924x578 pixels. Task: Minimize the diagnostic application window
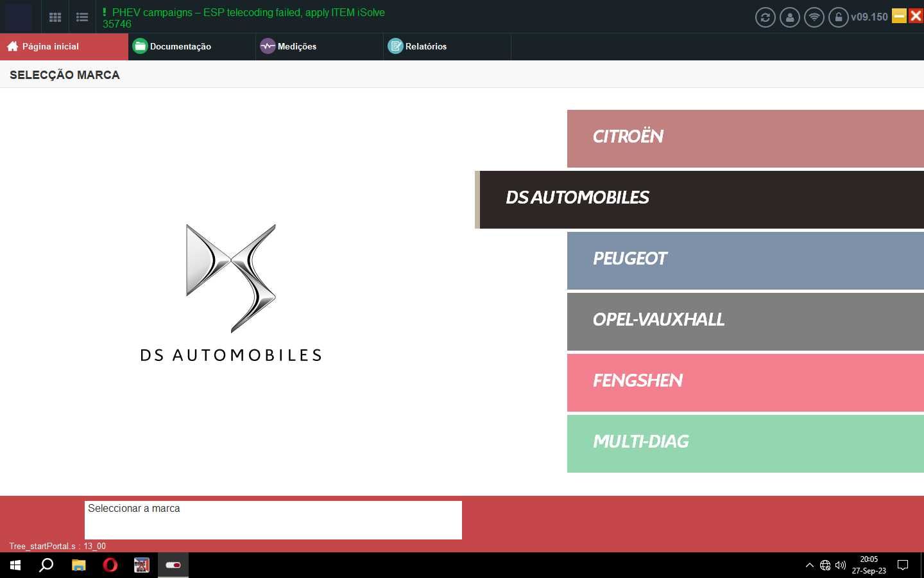coord(899,15)
